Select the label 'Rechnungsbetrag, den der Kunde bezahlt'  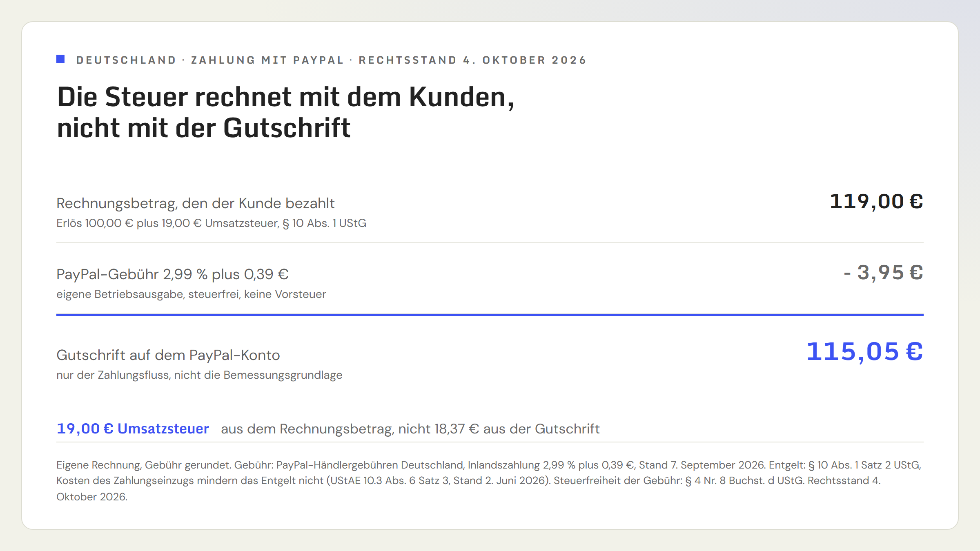pos(196,203)
